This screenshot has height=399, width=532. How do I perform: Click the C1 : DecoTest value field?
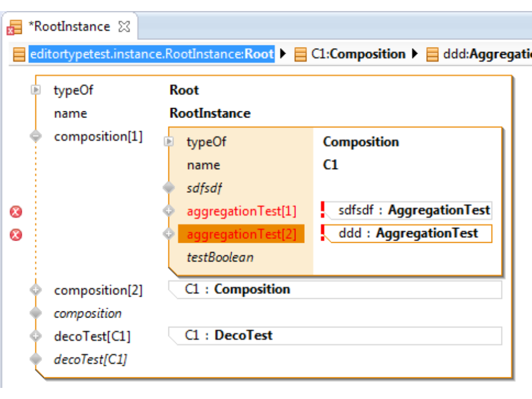(x=335, y=336)
